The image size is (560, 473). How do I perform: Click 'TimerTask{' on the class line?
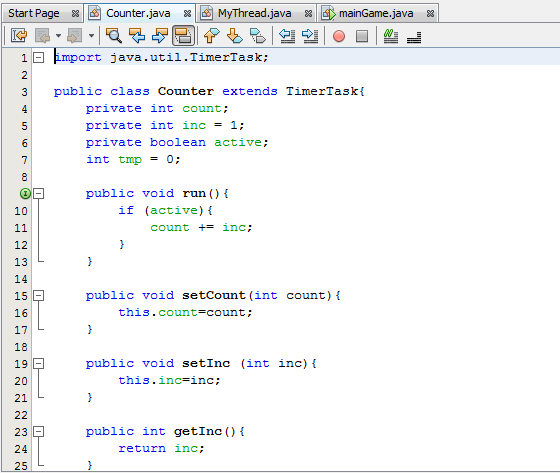click(x=325, y=91)
